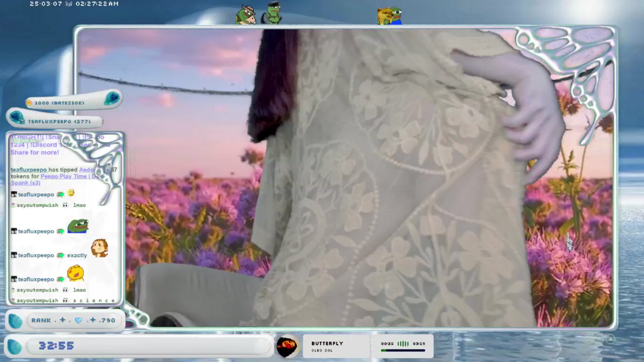Click the 'OLEO SOL' artist name
The width and height of the screenshot is (644, 362).
click(322, 351)
